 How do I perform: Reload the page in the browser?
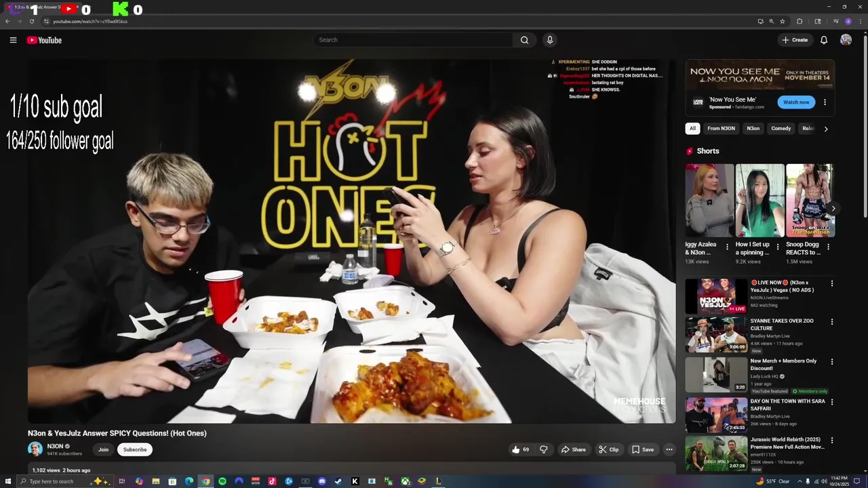31,21
